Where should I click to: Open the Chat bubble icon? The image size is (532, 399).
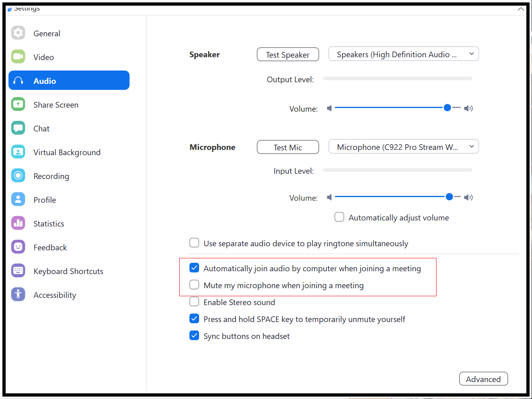point(18,128)
